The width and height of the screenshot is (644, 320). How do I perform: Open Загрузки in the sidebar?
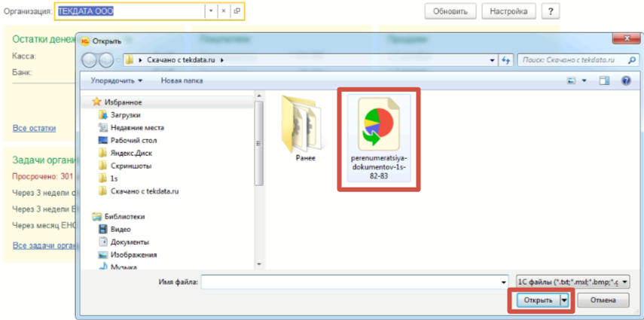[x=126, y=115]
